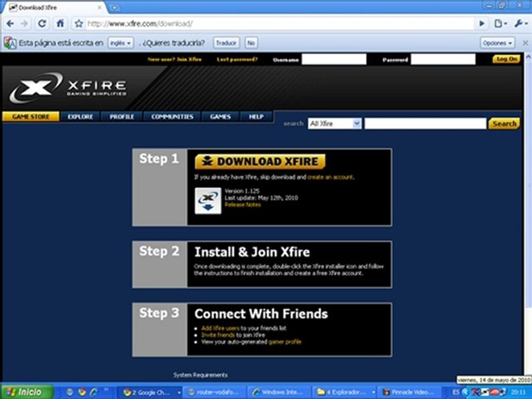Click the Xfire logo
The height and width of the screenshot is (399, 532).
click(x=68, y=88)
